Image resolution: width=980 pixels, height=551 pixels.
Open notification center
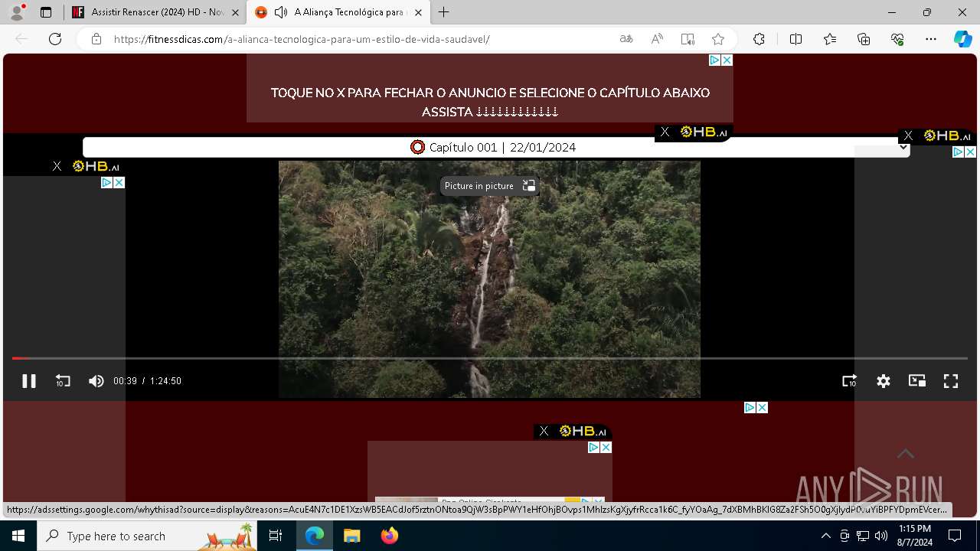tap(955, 536)
